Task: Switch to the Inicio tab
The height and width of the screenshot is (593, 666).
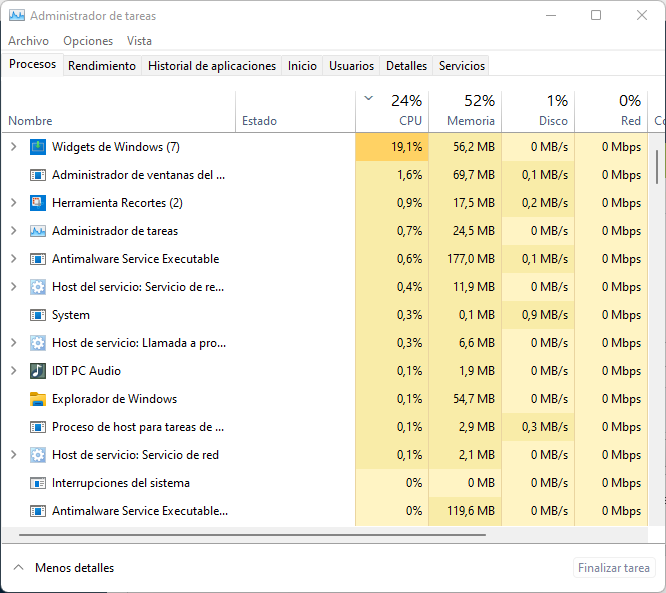Action: [302, 66]
